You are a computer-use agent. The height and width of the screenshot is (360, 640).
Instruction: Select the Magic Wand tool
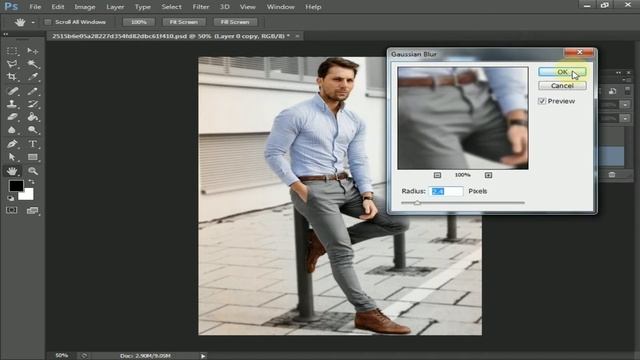point(32,64)
